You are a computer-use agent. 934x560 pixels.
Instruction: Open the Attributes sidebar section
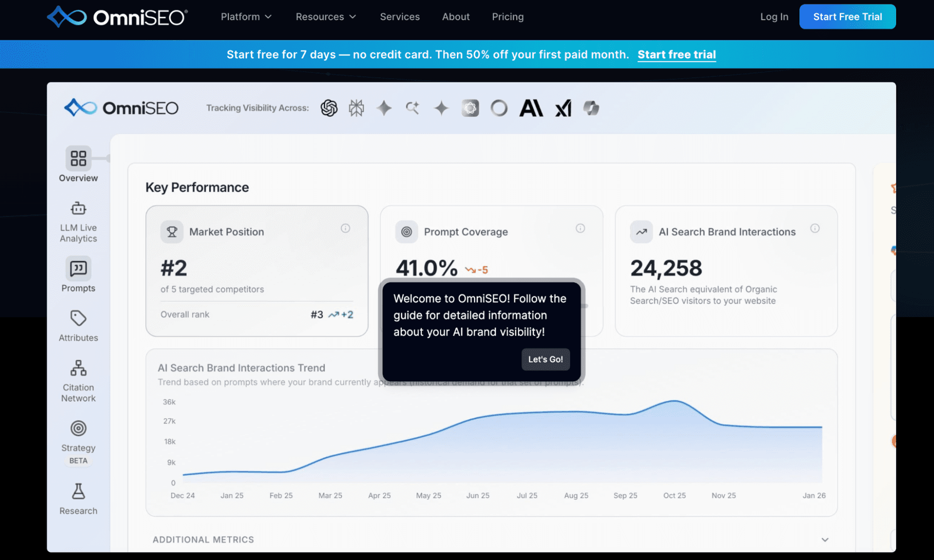78,325
